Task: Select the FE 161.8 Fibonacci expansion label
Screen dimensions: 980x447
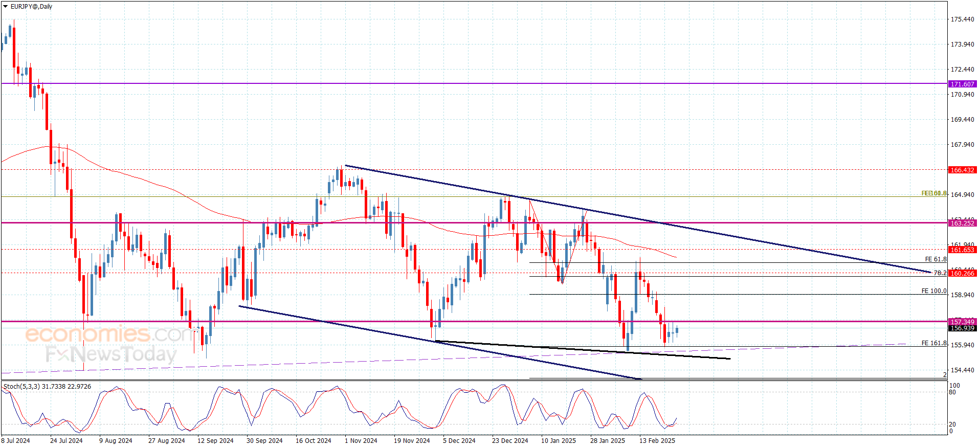Action: coord(934,343)
